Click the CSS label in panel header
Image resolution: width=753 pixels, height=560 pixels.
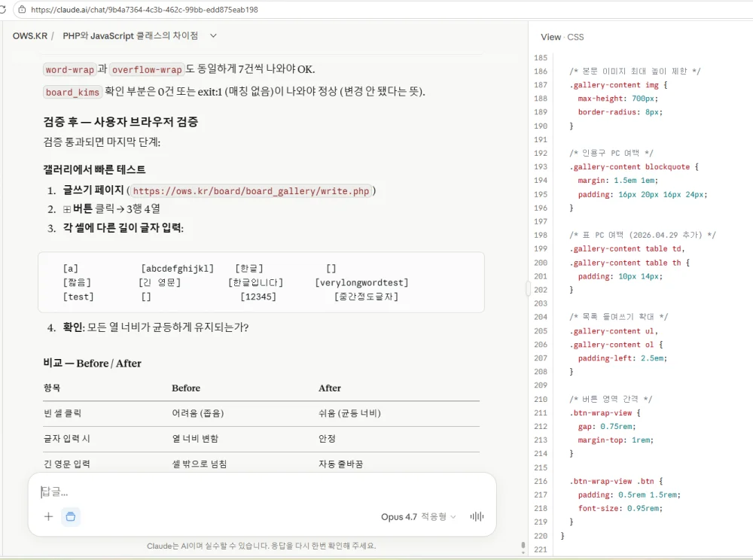click(575, 37)
